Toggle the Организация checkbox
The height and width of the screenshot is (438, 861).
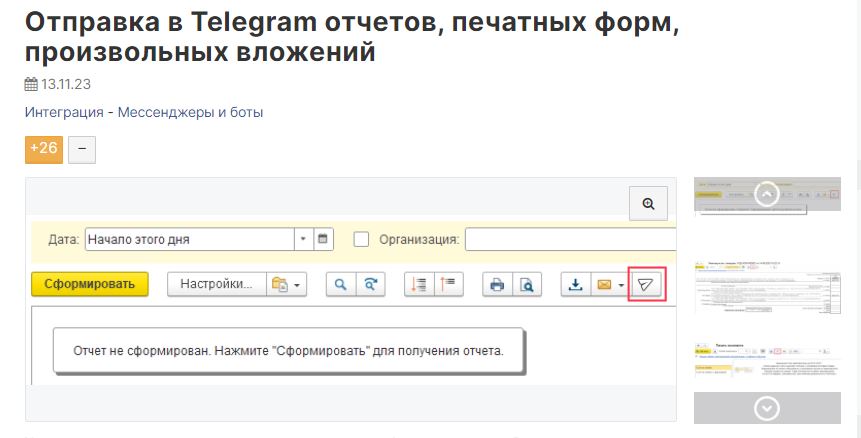[x=362, y=240]
